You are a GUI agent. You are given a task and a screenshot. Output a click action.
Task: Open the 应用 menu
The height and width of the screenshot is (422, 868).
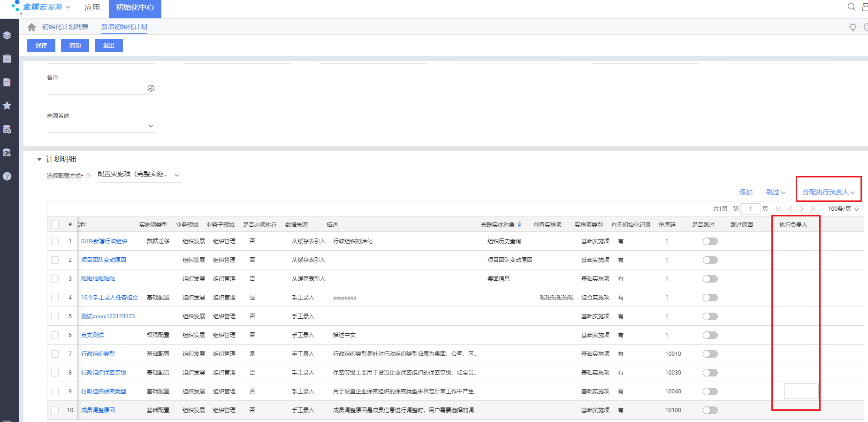pos(92,8)
